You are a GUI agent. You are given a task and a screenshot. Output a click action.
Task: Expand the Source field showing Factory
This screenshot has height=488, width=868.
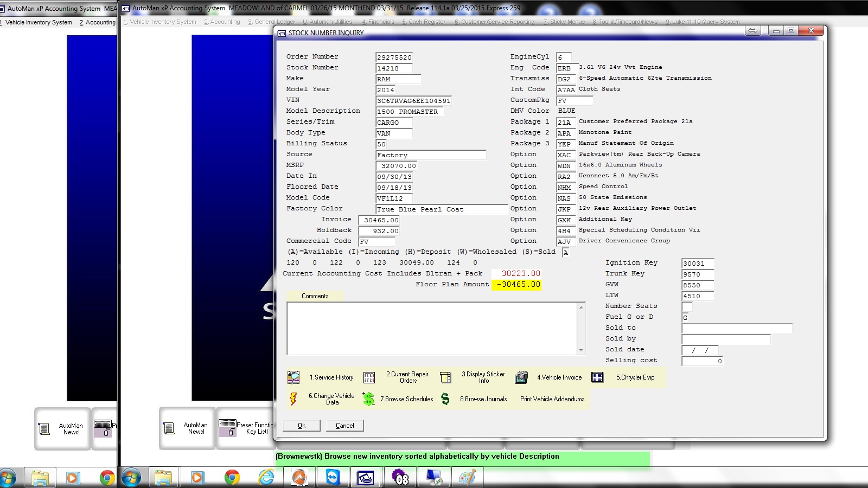point(431,155)
